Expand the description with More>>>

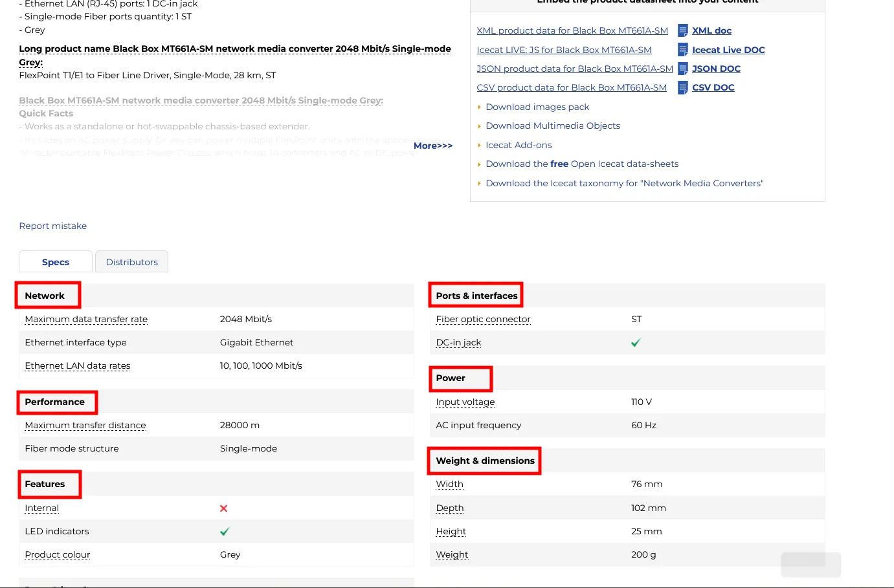(433, 146)
